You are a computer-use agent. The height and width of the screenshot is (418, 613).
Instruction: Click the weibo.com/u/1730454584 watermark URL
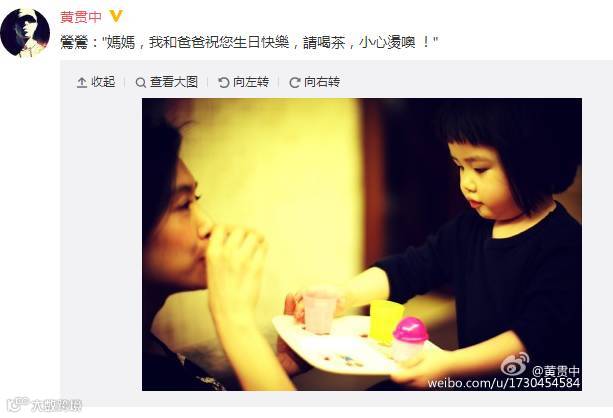(x=504, y=383)
